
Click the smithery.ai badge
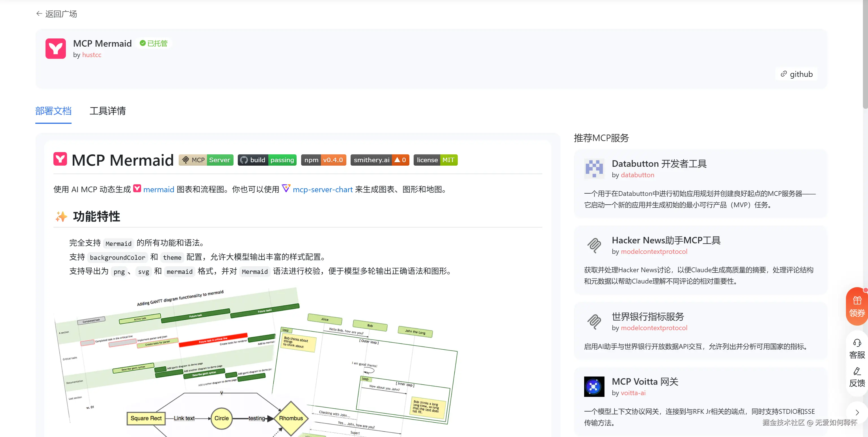point(379,160)
